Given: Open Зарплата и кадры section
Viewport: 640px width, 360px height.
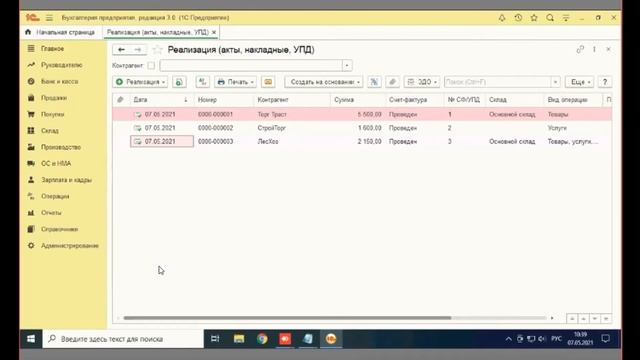Looking at the screenshot, I should (66, 180).
